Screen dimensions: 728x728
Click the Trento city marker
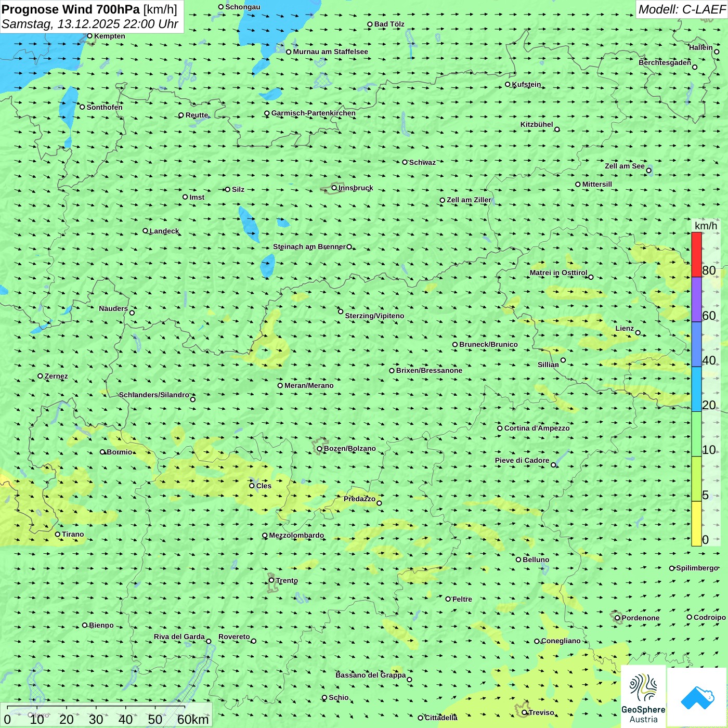[271, 580]
